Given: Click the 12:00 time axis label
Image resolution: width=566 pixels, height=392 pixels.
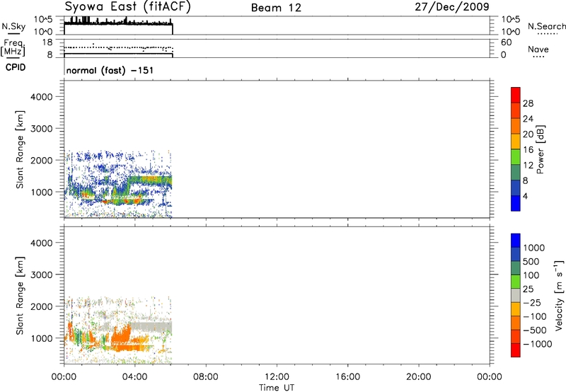Looking at the screenshot, I should click(277, 377).
